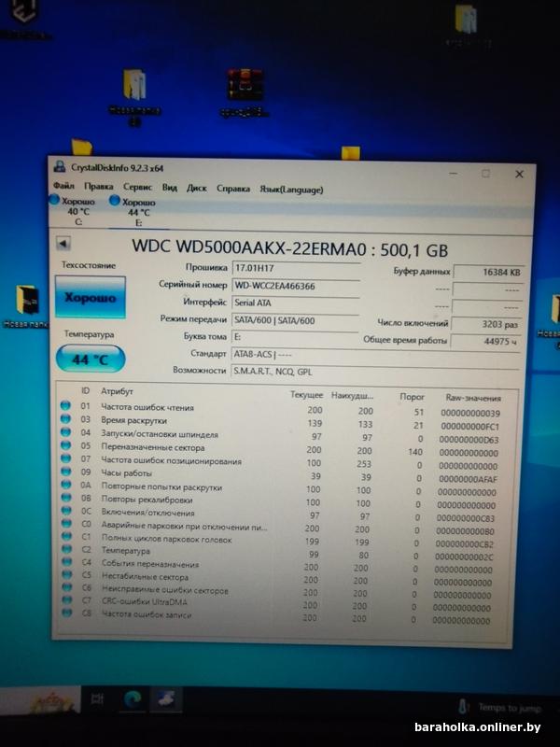Click the Хорошо health status button

tap(91, 297)
